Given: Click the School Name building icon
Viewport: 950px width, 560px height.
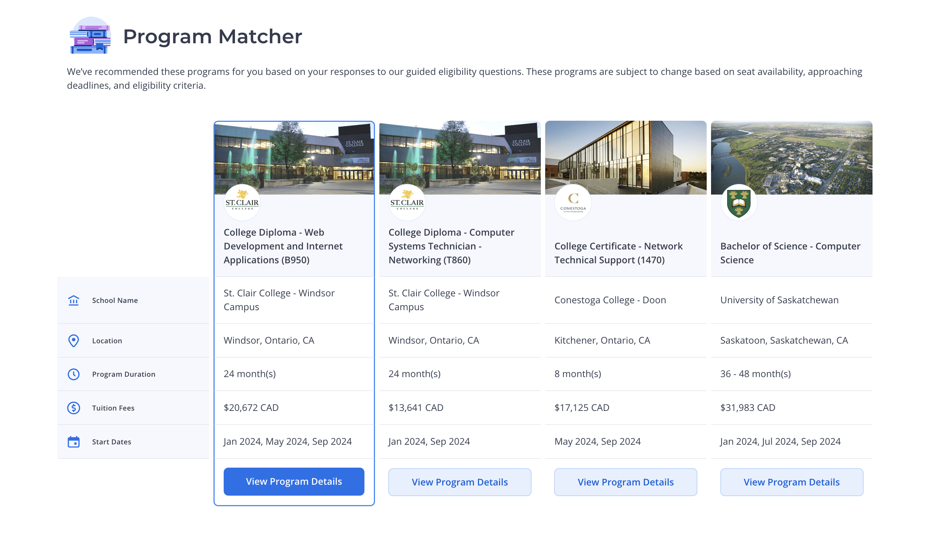Looking at the screenshot, I should (73, 299).
